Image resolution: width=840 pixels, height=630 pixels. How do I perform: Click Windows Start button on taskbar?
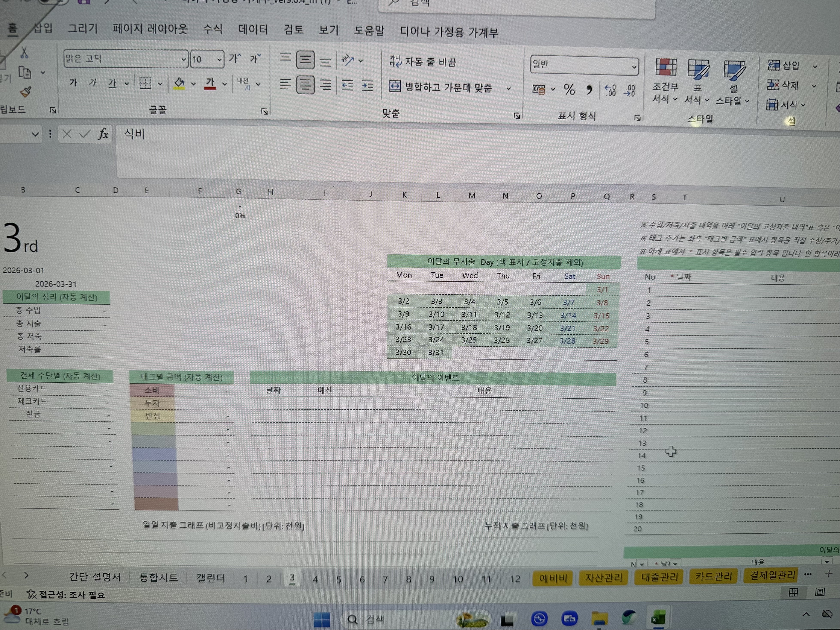[322, 620]
